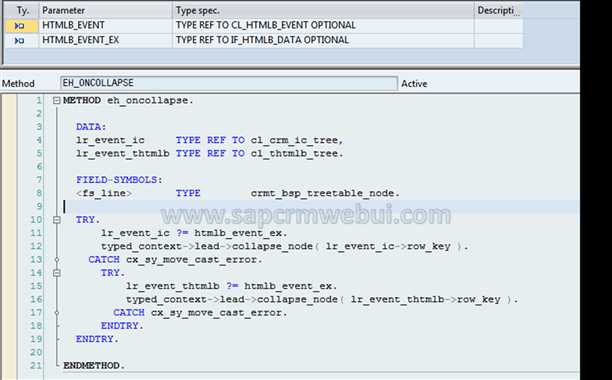The height and width of the screenshot is (380, 612).
Task: Click the Descripti... column header
Action: pos(498,11)
